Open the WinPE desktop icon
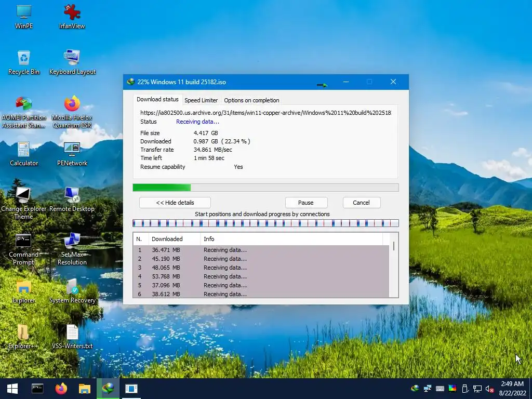The width and height of the screenshot is (532, 399). [24, 17]
